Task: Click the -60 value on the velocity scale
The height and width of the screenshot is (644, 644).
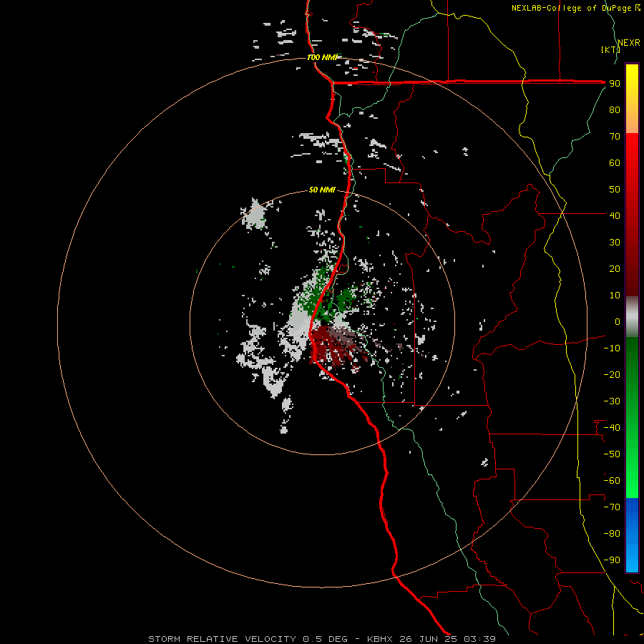Action: 612,481
